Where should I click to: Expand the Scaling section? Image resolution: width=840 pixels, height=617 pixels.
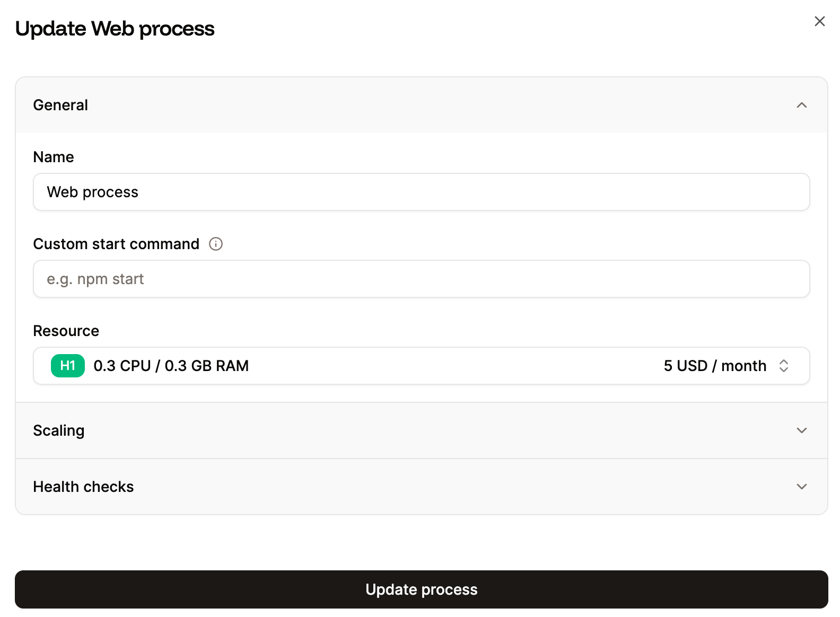click(801, 430)
